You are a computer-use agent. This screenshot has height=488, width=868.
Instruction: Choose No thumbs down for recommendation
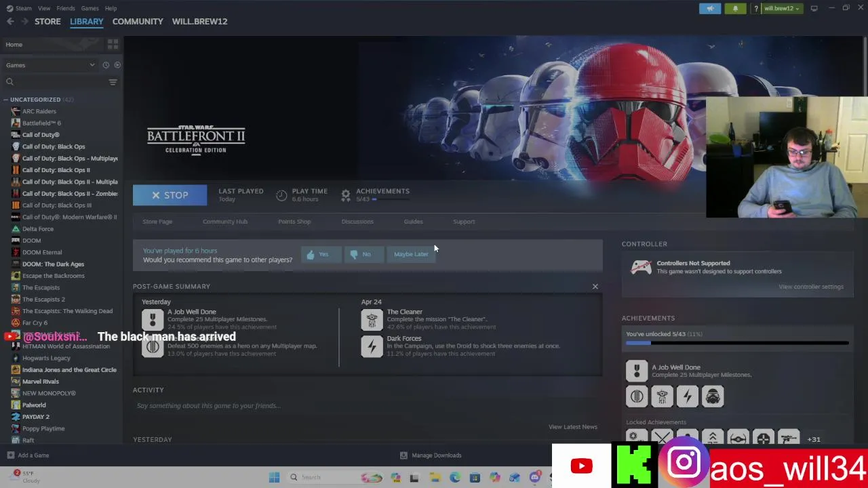point(363,254)
